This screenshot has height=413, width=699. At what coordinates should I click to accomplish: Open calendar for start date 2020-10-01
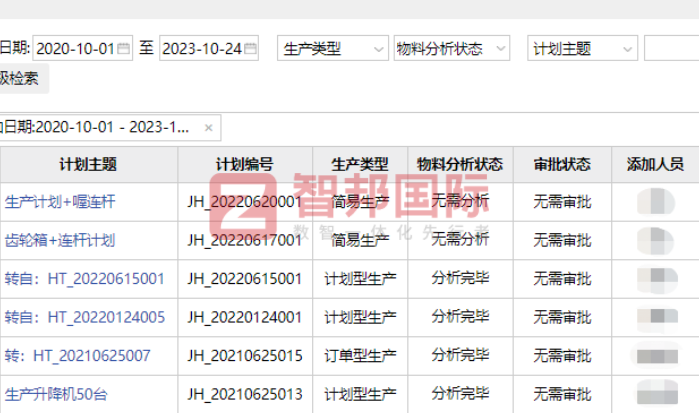point(123,48)
